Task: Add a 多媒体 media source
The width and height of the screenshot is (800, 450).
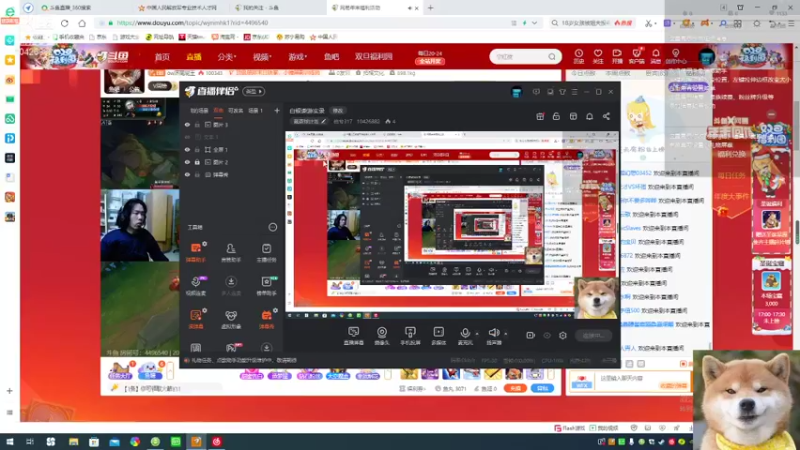Action: click(x=439, y=336)
